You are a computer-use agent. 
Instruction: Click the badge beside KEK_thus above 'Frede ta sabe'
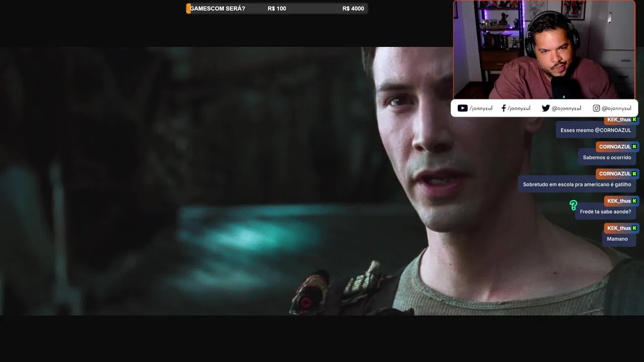pyautogui.click(x=634, y=201)
